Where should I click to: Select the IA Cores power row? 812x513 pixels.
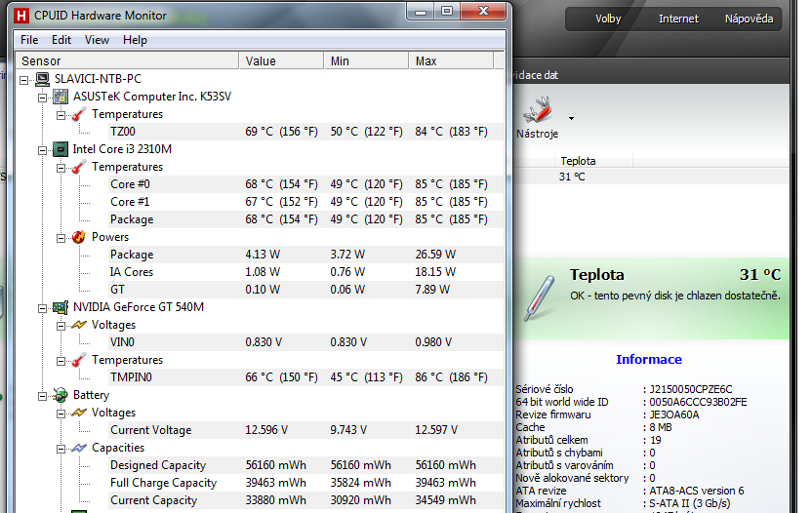tap(305, 272)
